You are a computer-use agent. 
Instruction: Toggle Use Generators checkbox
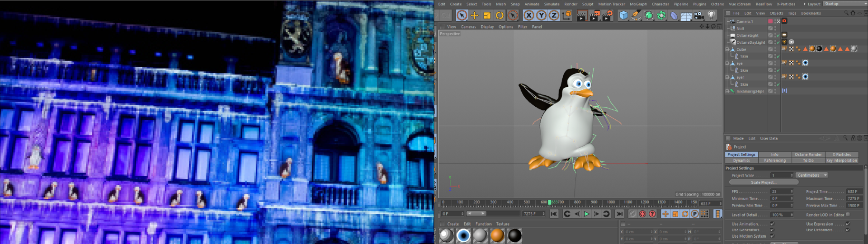(x=772, y=230)
